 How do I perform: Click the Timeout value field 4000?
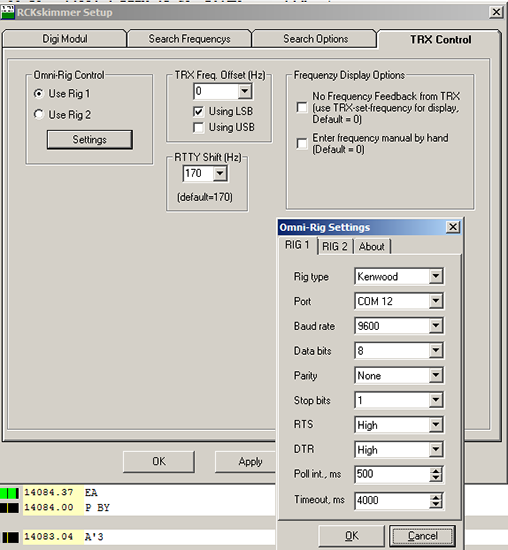[x=392, y=500]
